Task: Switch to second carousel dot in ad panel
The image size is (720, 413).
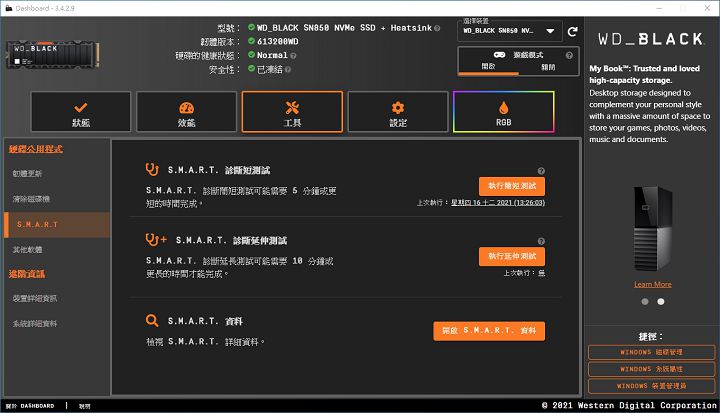Action: coord(660,301)
